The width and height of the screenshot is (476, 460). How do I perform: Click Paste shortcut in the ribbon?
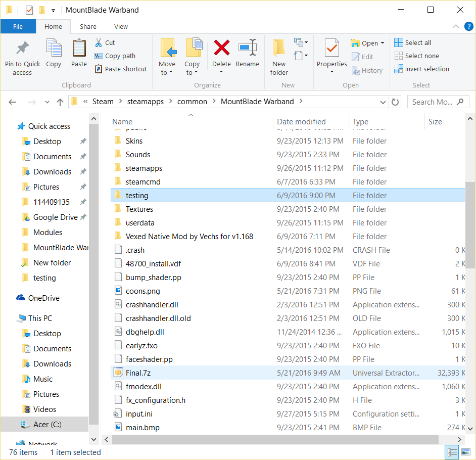[121, 69]
